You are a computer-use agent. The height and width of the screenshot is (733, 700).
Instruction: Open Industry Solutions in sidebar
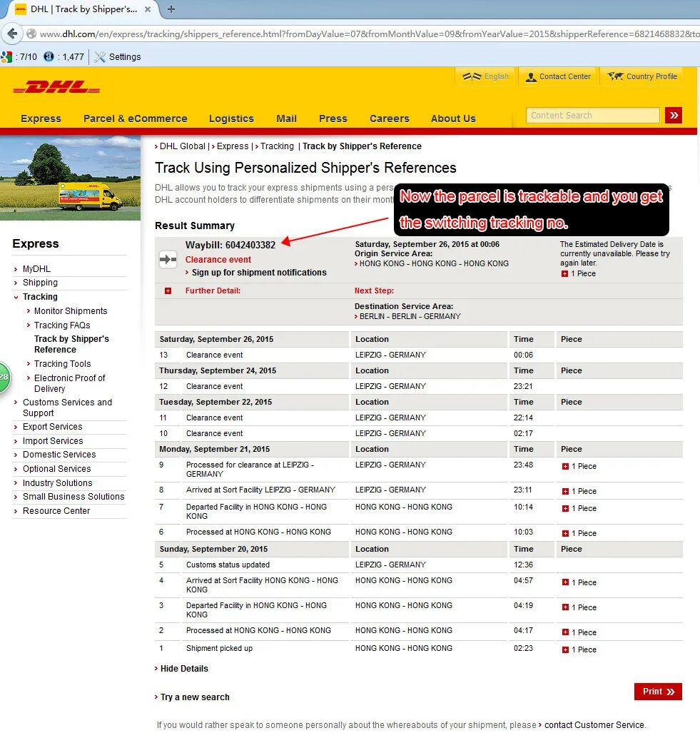(x=58, y=483)
